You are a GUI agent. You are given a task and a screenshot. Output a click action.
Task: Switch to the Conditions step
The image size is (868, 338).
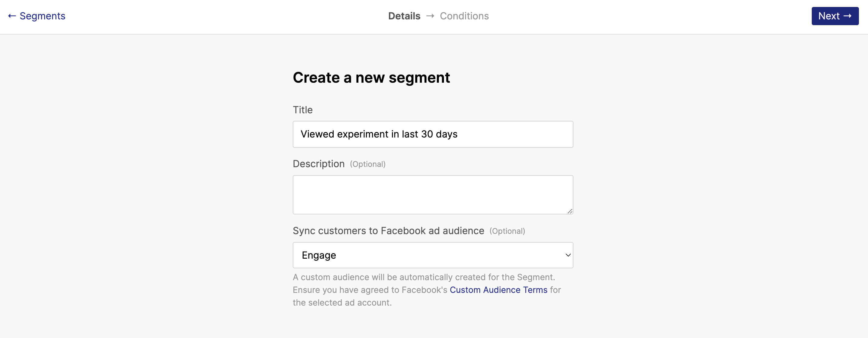click(464, 16)
